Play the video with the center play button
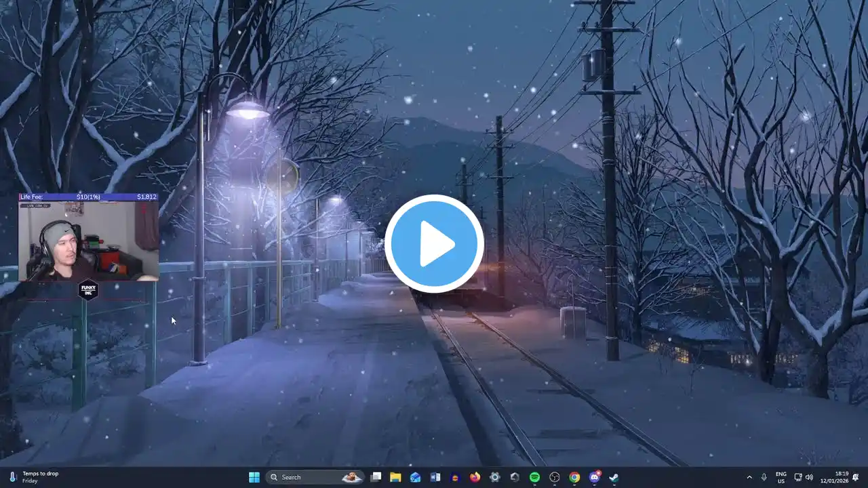Viewport: 868px width, 488px height. click(x=434, y=244)
